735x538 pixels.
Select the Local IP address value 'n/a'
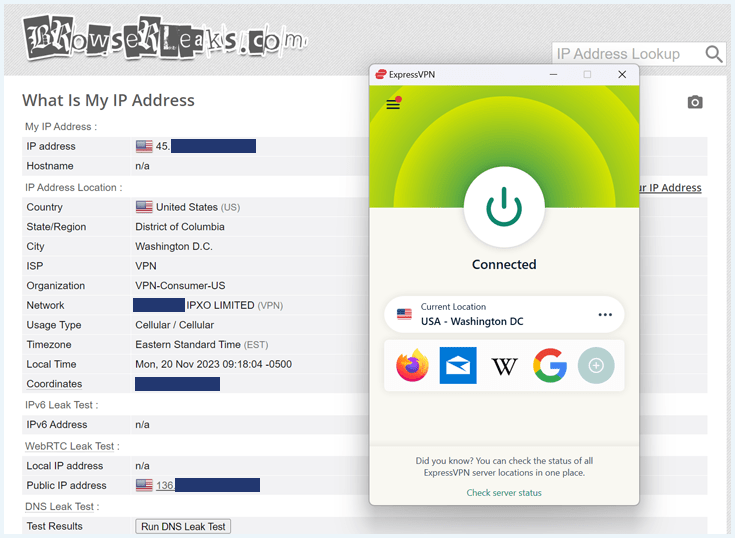(x=142, y=466)
